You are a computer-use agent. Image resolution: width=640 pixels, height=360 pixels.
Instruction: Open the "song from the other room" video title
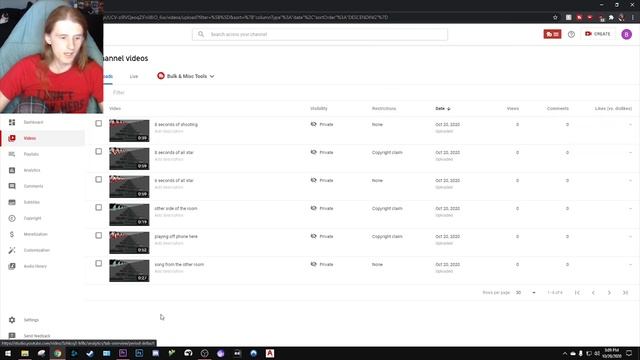pyautogui.click(x=179, y=264)
